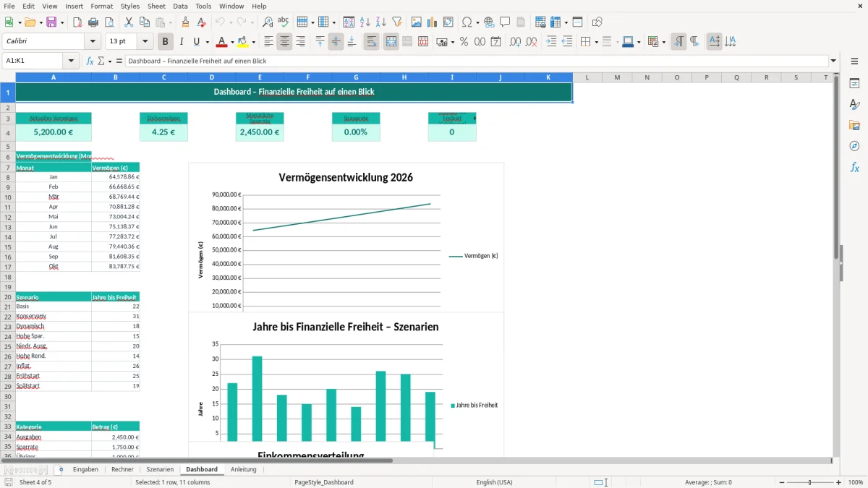This screenshot has width=868, height=488.
Task: Apply the yellow background color swatch
Action: pos(243,42)
